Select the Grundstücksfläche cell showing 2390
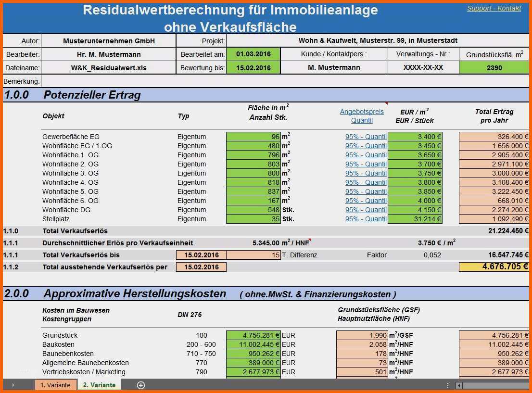 click(494, 68)
